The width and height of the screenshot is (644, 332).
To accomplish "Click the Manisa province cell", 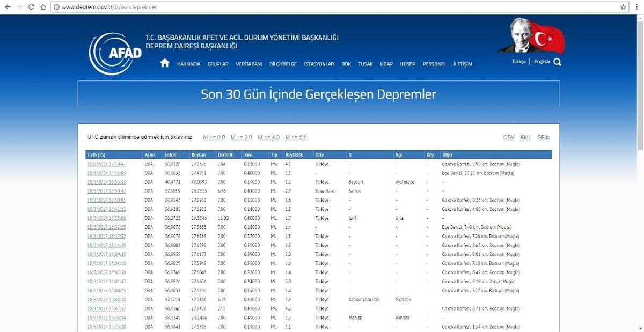I will click(x=355, y=318).
